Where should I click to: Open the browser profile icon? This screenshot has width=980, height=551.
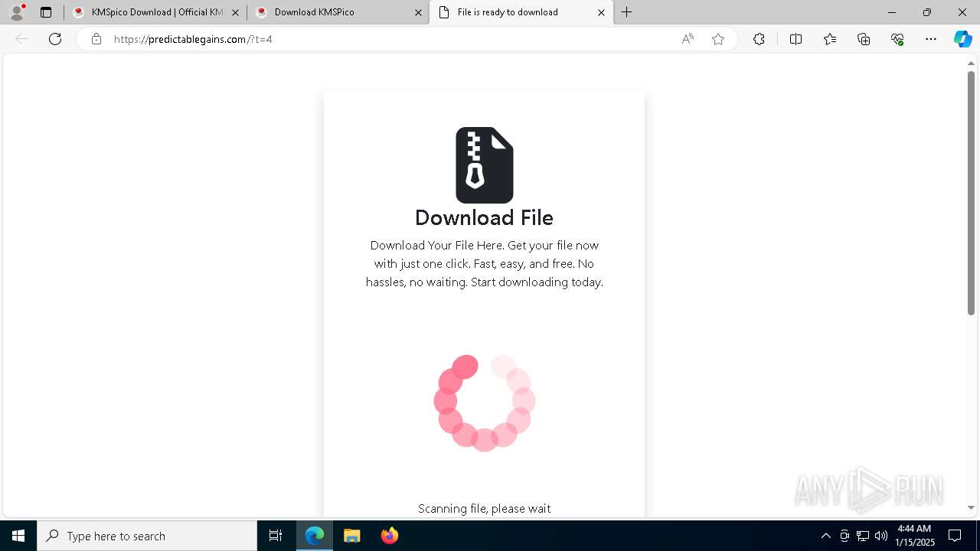(x=17, y=12)
